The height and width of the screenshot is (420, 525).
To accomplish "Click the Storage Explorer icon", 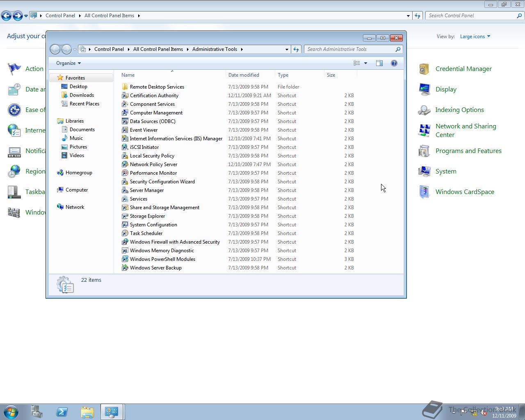I will click(125, 216).
